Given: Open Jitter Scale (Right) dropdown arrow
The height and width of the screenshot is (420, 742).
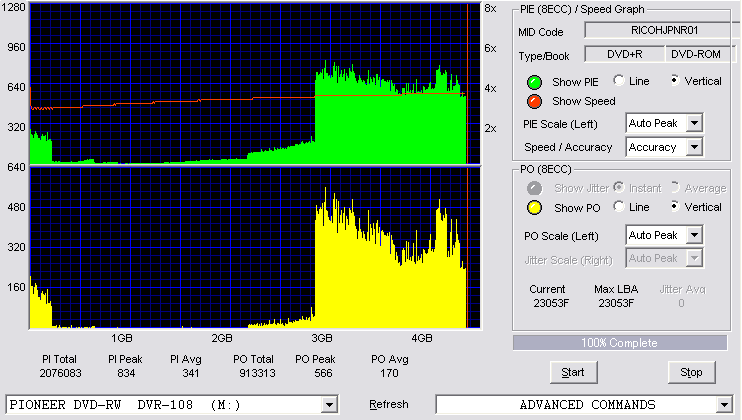Looking at the screenshot, I should tap(694, 258).
